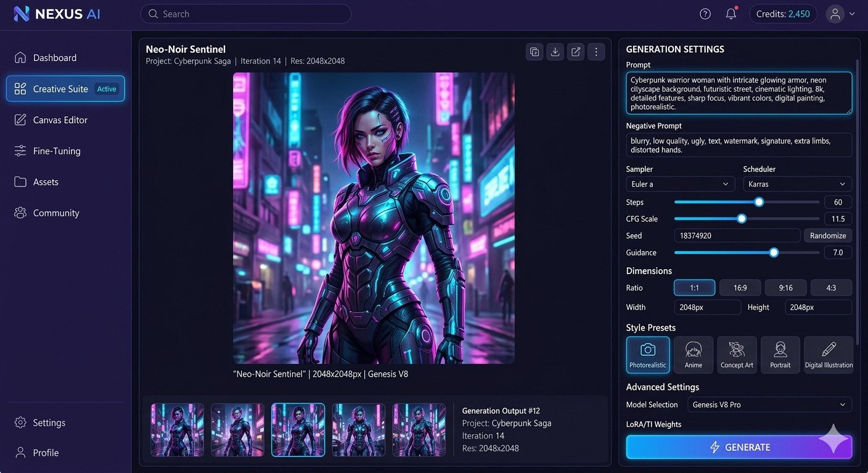Open the Assets section
Image resolution: width=868 pixels, height=473 pixels.
tap(65, 182)
